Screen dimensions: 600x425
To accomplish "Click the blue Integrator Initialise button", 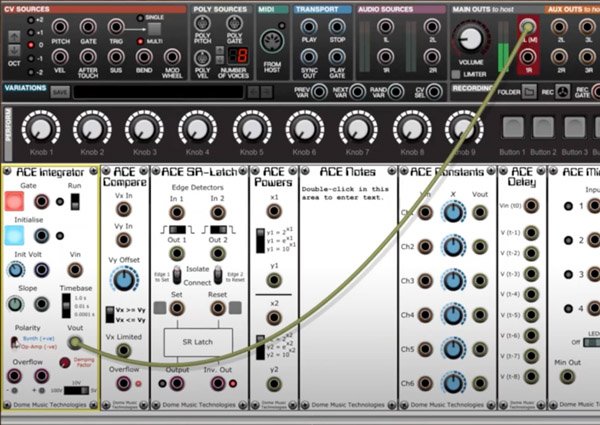I will (15, 235).
